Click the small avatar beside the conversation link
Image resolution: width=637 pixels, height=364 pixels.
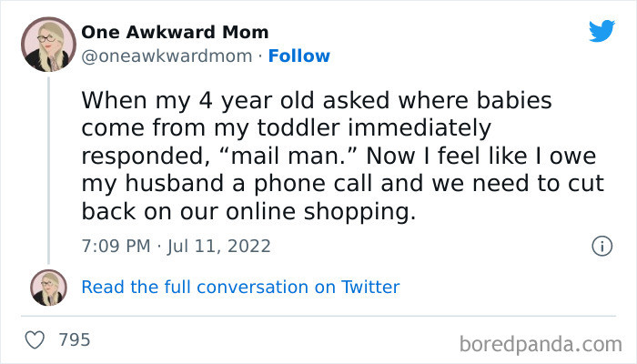[48, 287]
